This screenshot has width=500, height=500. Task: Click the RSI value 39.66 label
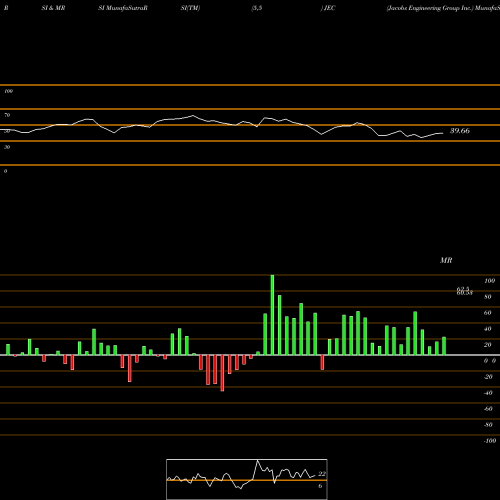pos(460,131)
